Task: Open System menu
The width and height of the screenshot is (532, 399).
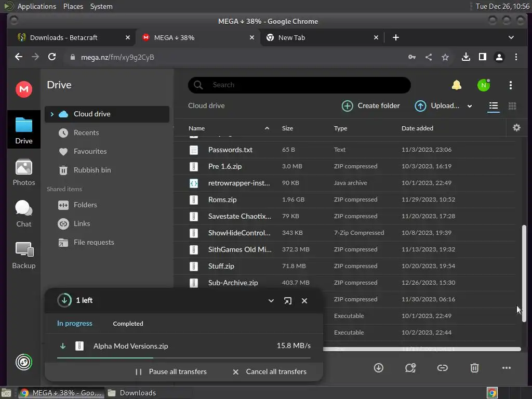Action: 101,6
